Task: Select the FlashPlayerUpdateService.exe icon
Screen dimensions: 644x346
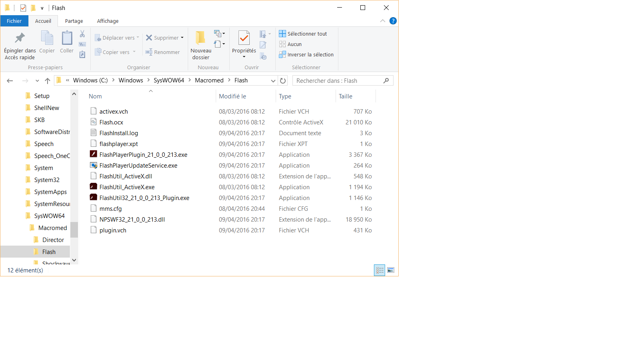Action: click(x=93, y=165)
